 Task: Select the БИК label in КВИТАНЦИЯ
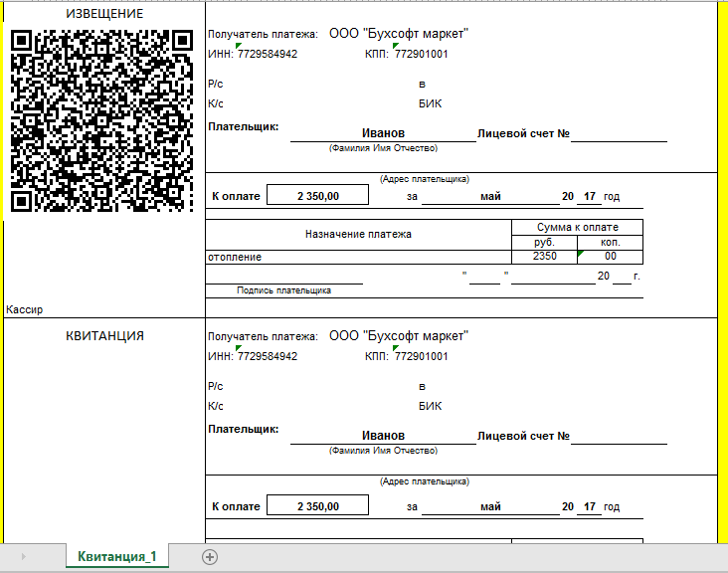[x=430, y=406]
